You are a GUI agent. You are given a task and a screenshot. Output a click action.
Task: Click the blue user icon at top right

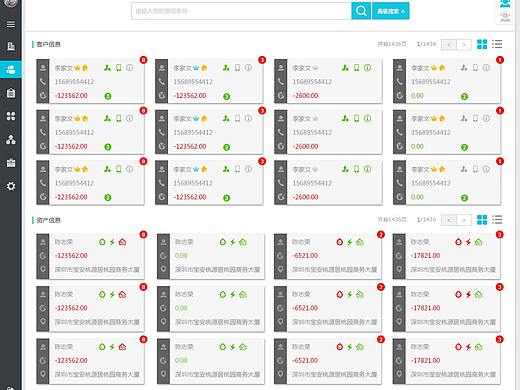[505, 3]
